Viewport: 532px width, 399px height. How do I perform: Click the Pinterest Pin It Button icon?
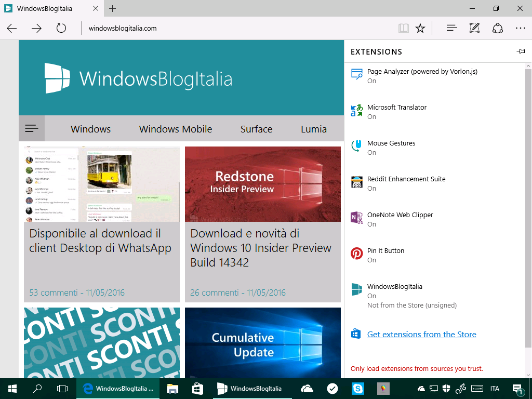[356, 254]
